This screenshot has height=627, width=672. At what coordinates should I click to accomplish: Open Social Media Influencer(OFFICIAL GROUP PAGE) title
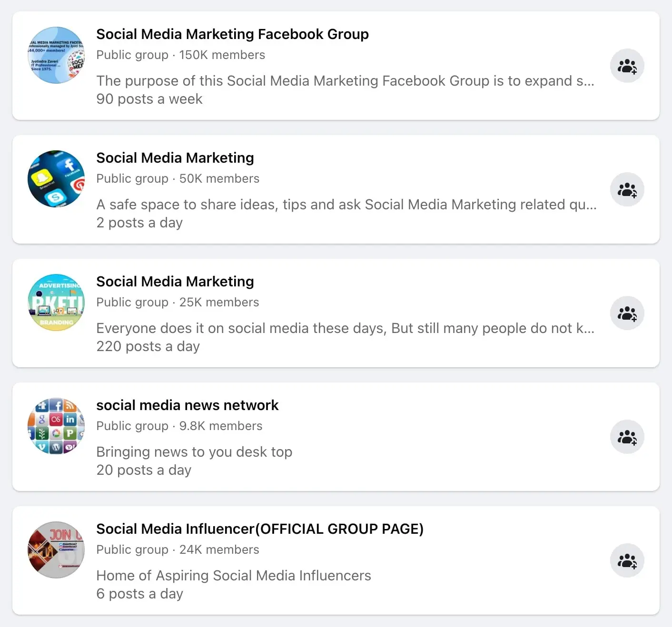click(259, 529)
